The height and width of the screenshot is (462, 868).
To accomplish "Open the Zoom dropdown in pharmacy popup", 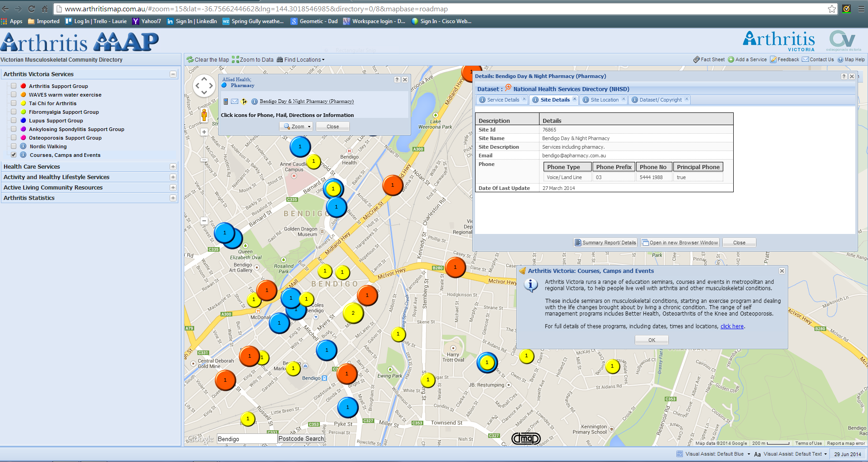I will click(296, 126).
